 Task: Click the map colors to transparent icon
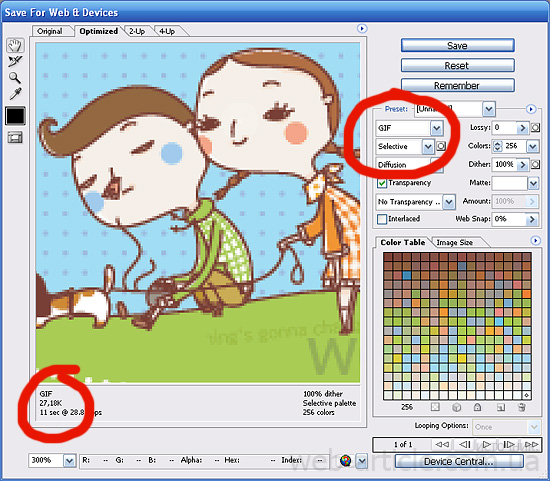click(435, 407)
